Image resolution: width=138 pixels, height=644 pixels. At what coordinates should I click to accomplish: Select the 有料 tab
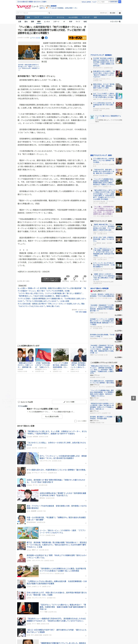coord(95,17)
